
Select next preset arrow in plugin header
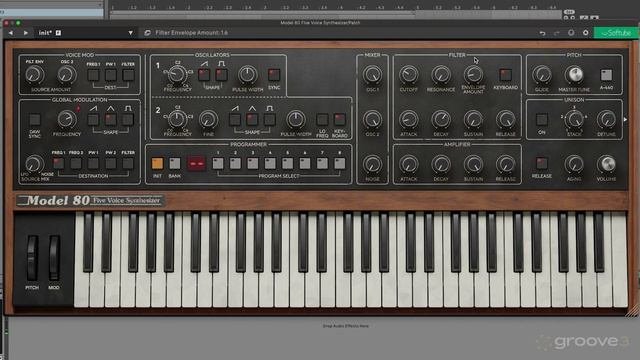pyautogui.click(x=25, y=33)
